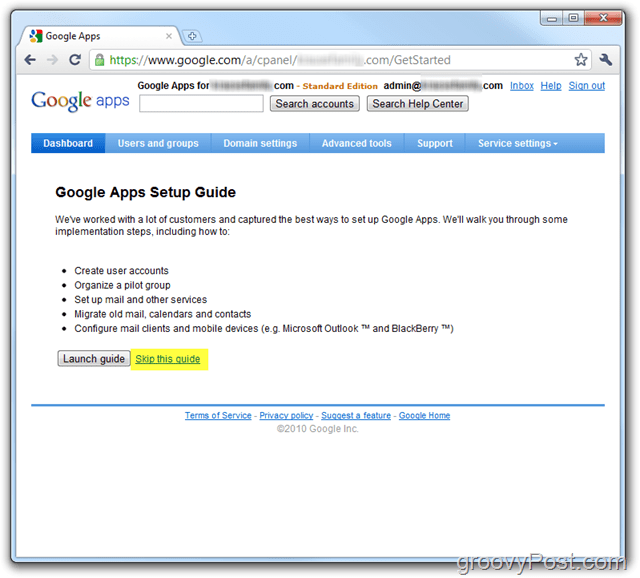Image resolution: width=640 pixels, height=578 pixels.
Task: Go to the Support tab
Action: point(435,143)
